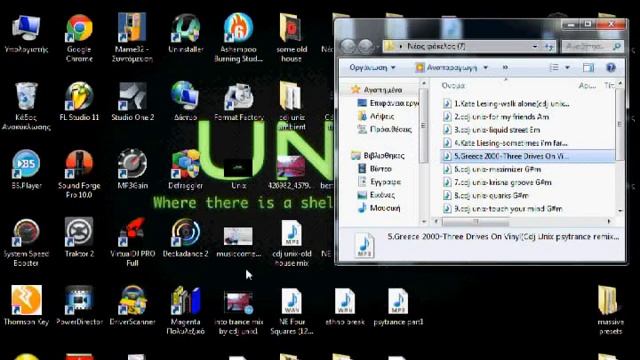Open 'massive presets' folder on desktop
640x360 pixels.
[611, 310]
